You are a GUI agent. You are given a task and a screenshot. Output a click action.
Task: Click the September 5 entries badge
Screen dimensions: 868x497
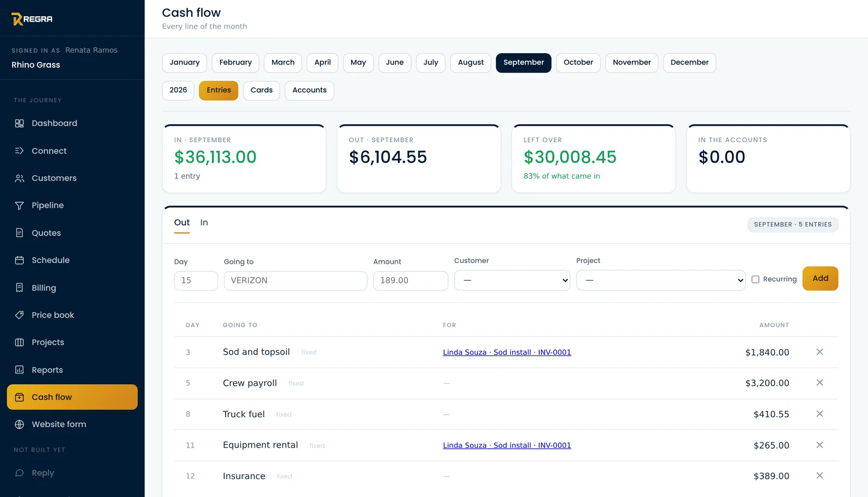tap(793, 225)
